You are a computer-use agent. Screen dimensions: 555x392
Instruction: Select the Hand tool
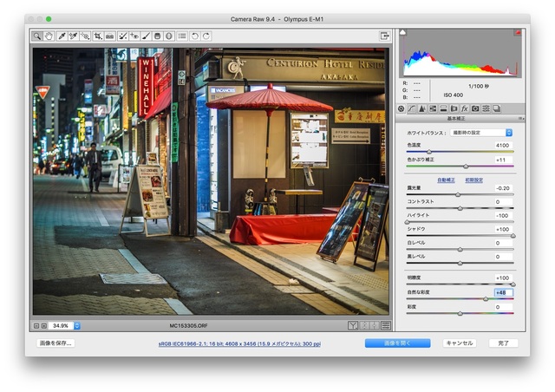49,36
